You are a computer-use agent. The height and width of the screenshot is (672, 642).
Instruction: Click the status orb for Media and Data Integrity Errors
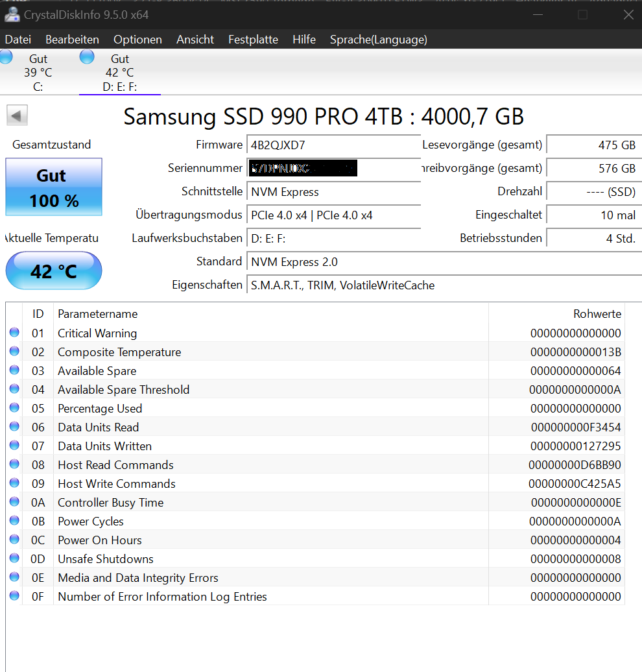(14, 577)
